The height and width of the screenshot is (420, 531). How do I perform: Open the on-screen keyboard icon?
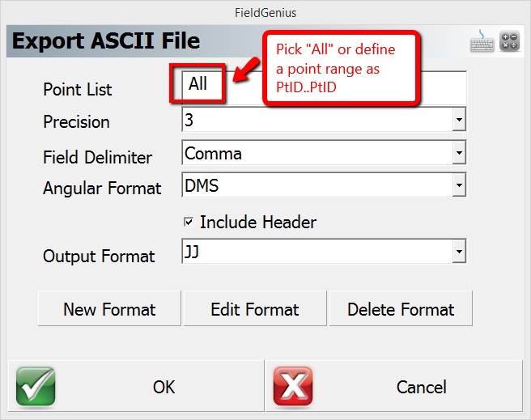pos(482,41)
